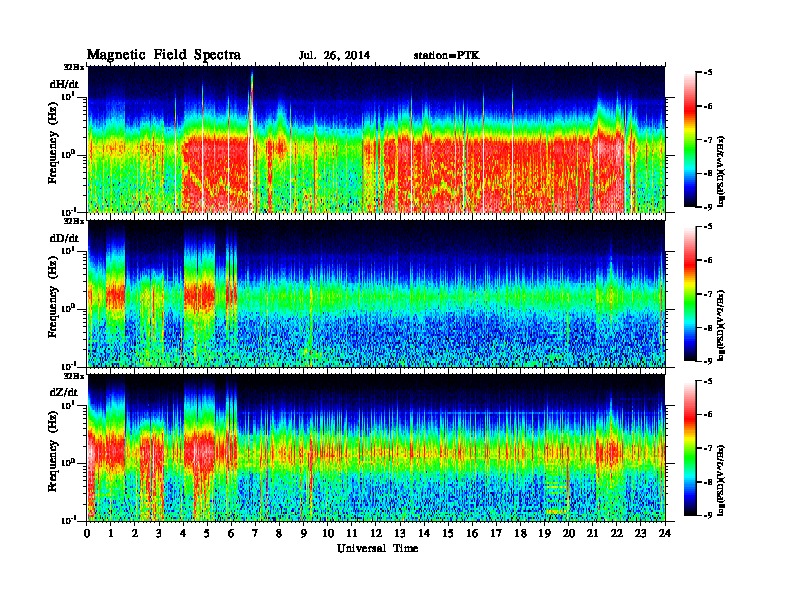Click hour tick "14" on the time axis

pos(424,533)
